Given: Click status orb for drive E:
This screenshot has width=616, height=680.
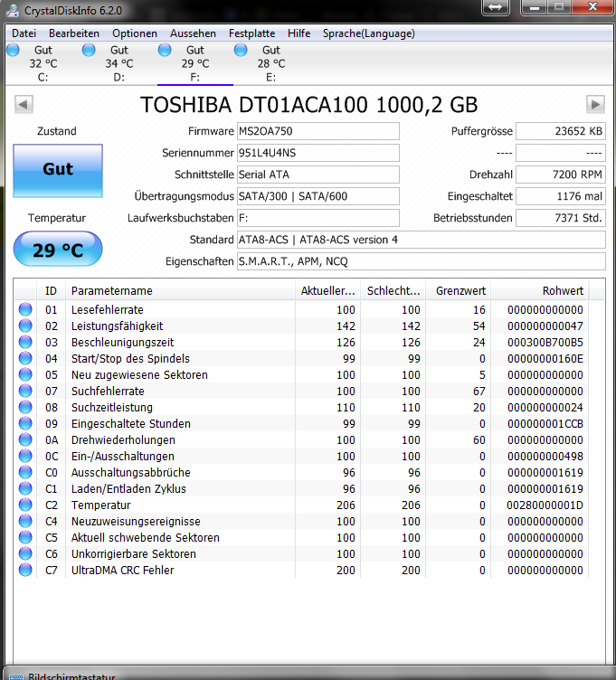Looking at the screenshot, I should 241,51.
